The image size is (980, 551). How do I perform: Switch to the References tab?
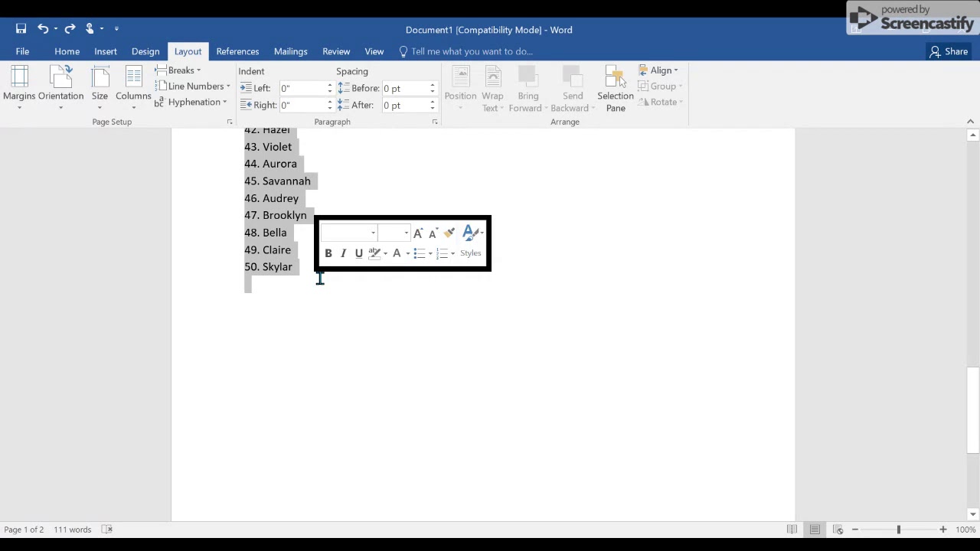[237, 51]
